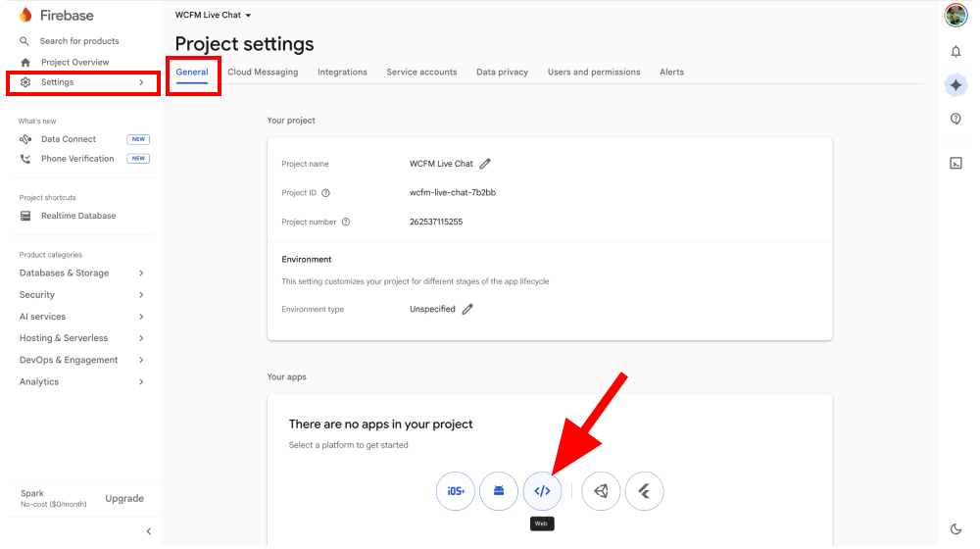
Task: Edit the project name pencil icon
Action: click(x=485, y=164)
